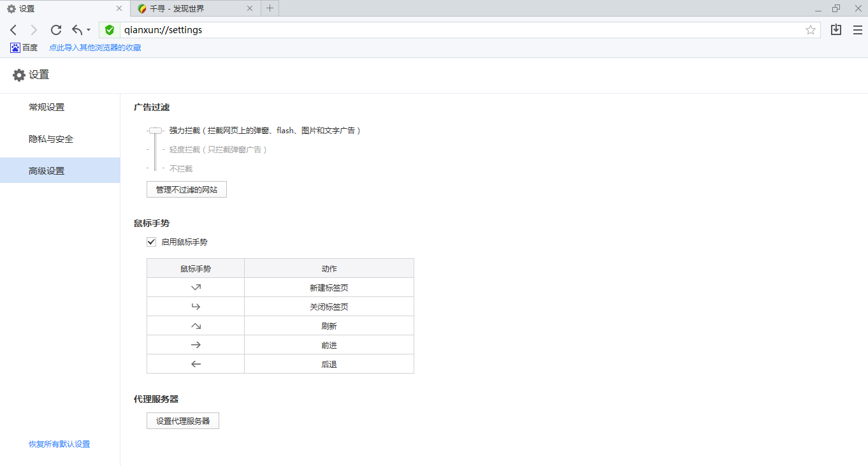The image size is (868, 466).
Task: Click the 关闭标签页 gesture arrow icon
Action: click(x=196, y=307)
